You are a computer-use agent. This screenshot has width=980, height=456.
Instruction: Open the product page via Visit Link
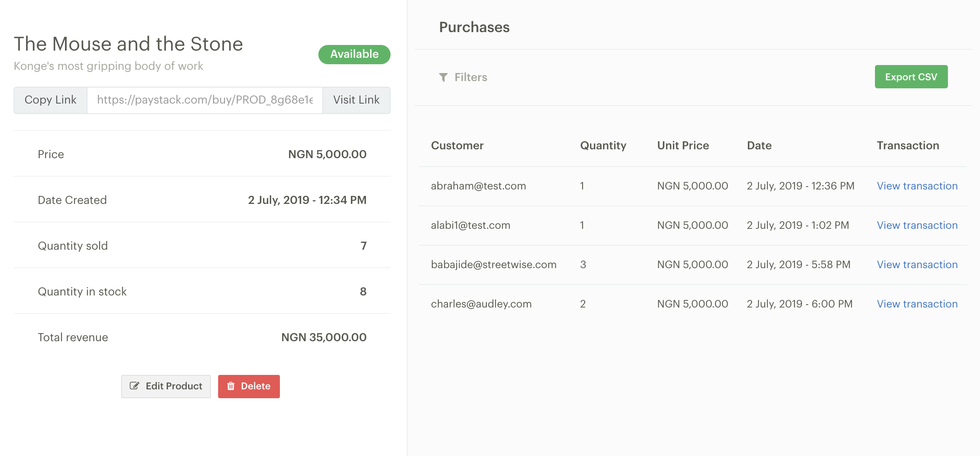tap(356, 100)
